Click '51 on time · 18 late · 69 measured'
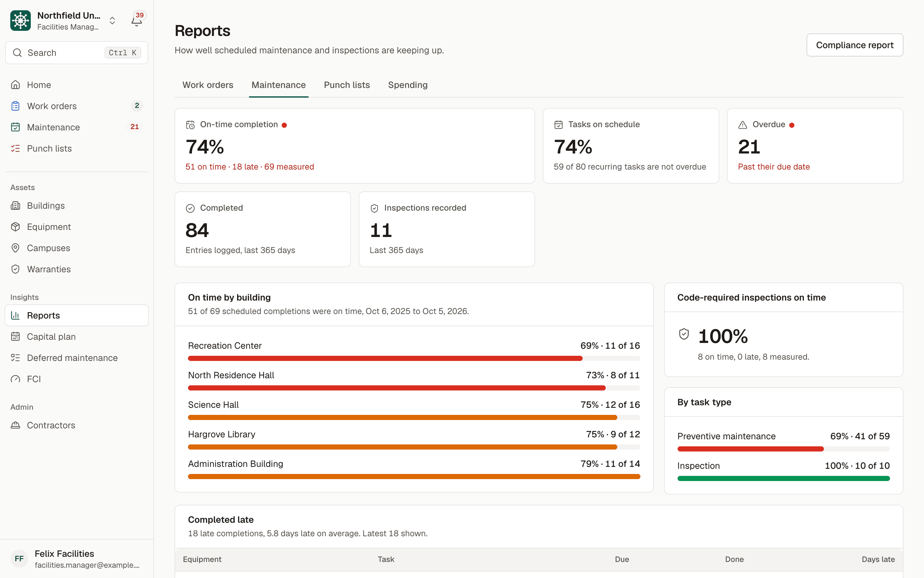Image resolution: width=924 pixels, height=578 pixels. 250,167
